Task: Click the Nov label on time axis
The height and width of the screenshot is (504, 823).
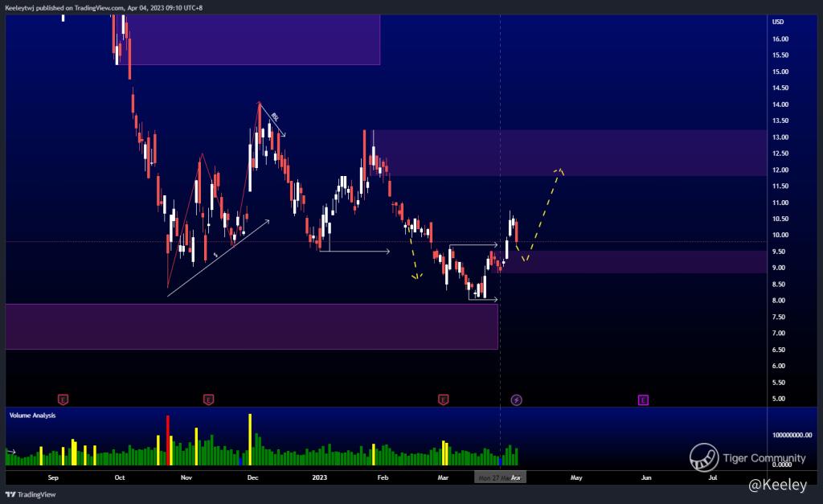Action: pyautogui.click(x=186, y=477)
